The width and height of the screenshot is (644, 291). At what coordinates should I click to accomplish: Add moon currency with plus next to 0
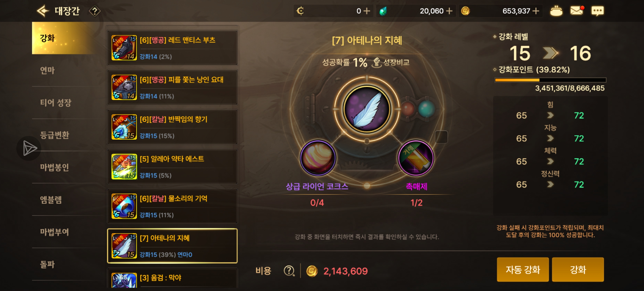coord(367,11)
